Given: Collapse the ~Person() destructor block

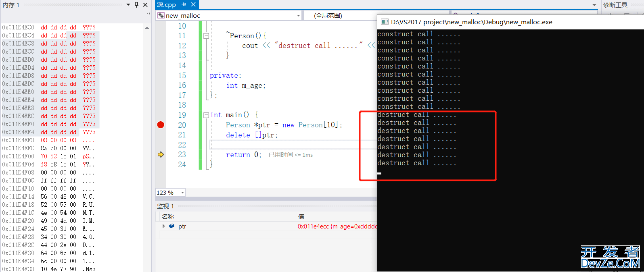Looking at the screenshot, I should point(206,35).
